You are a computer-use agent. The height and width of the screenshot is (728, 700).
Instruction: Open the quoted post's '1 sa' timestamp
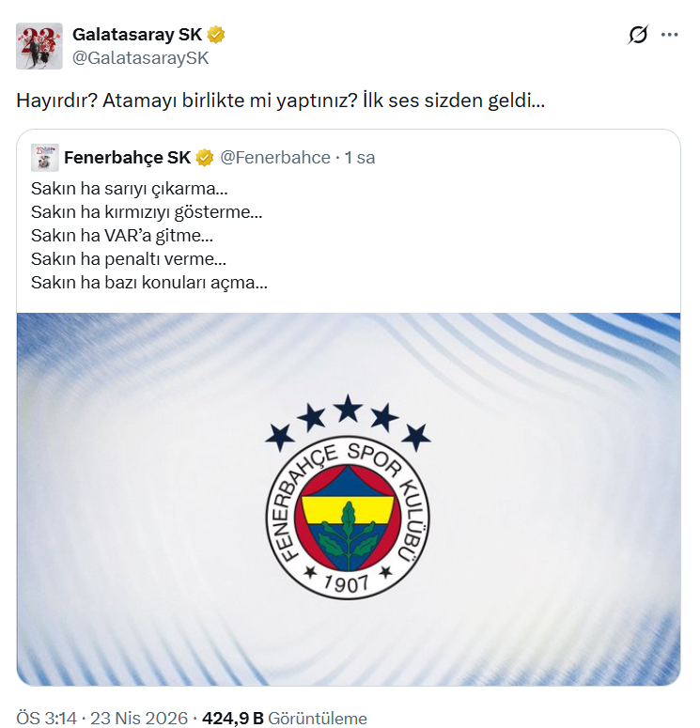360,158
